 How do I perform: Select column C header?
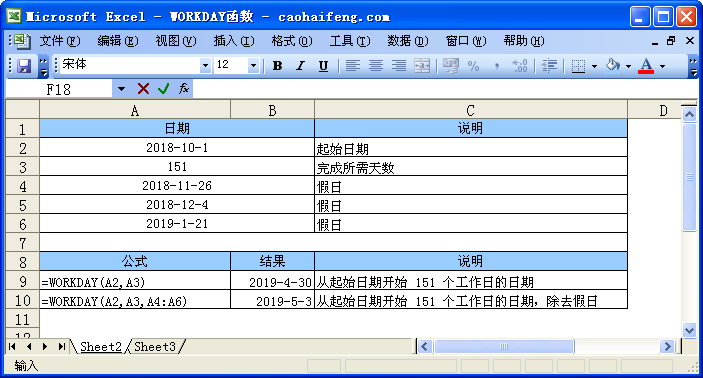[x=470, y=110]
